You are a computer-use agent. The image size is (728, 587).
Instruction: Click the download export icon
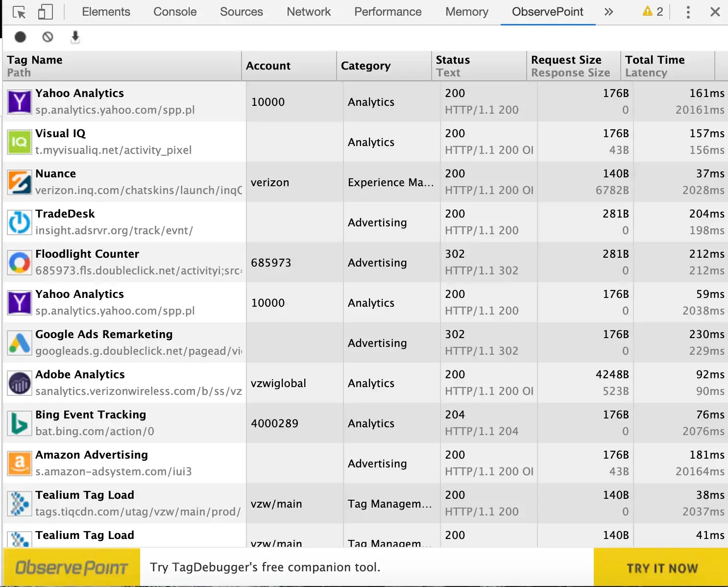75,37
